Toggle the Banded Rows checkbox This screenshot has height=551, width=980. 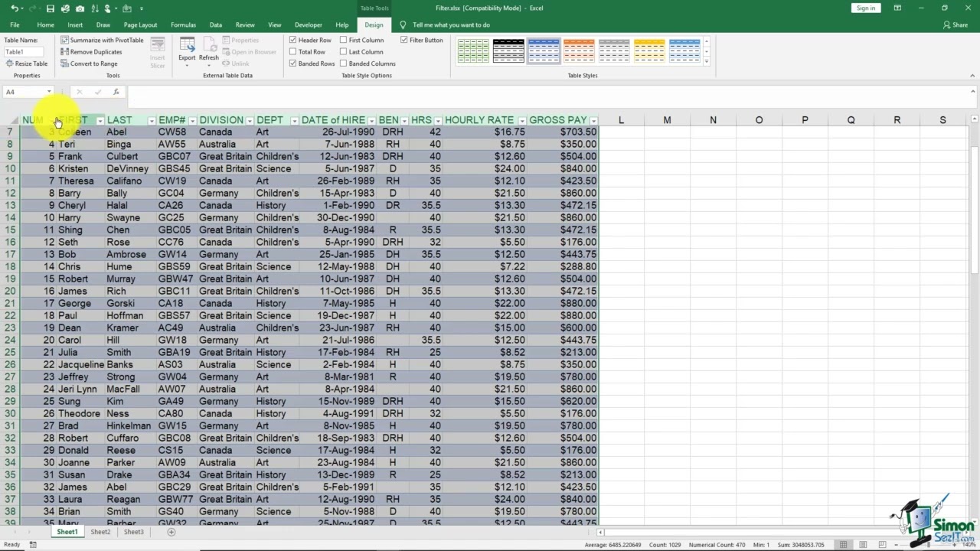point(292,64)
